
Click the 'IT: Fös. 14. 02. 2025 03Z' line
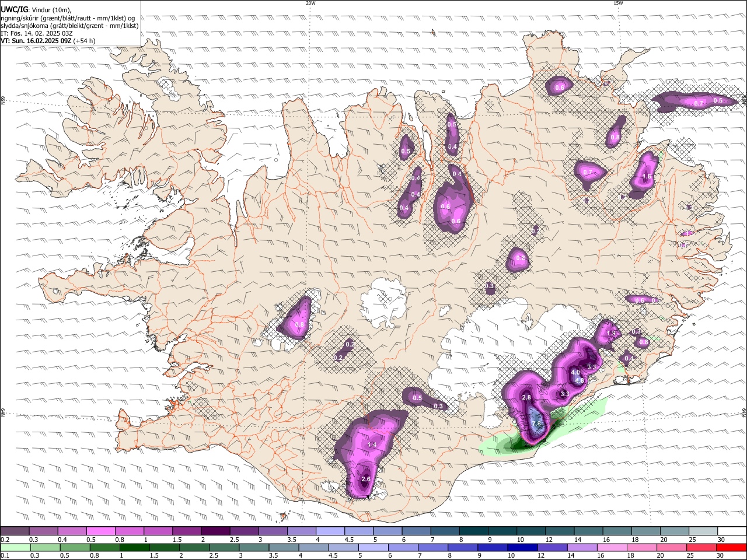pyautogui.click(x=37, y=33)
